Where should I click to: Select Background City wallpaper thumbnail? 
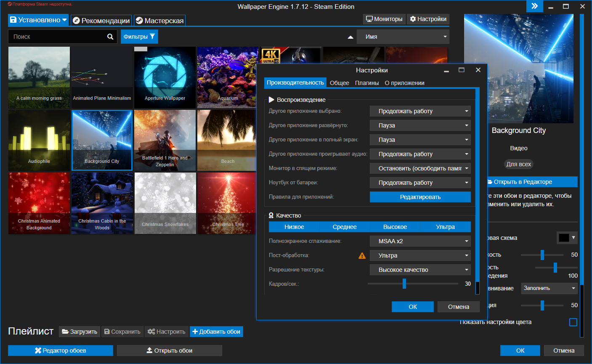tap(102, 141)
